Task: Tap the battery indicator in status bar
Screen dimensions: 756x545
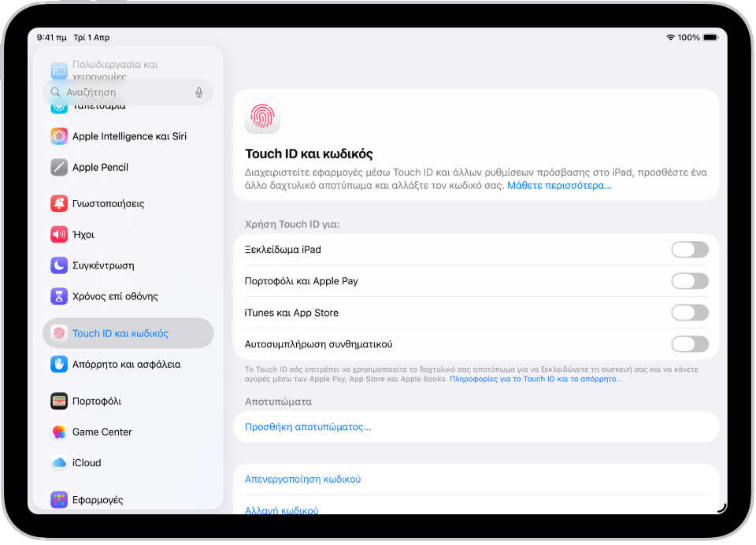Action: (710, 38)
